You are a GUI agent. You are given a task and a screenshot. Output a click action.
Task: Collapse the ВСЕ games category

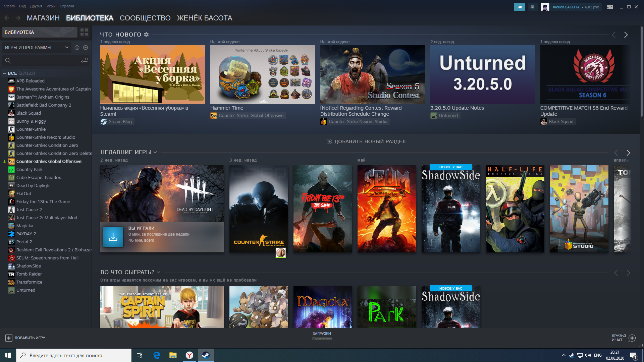click(5, 73)
